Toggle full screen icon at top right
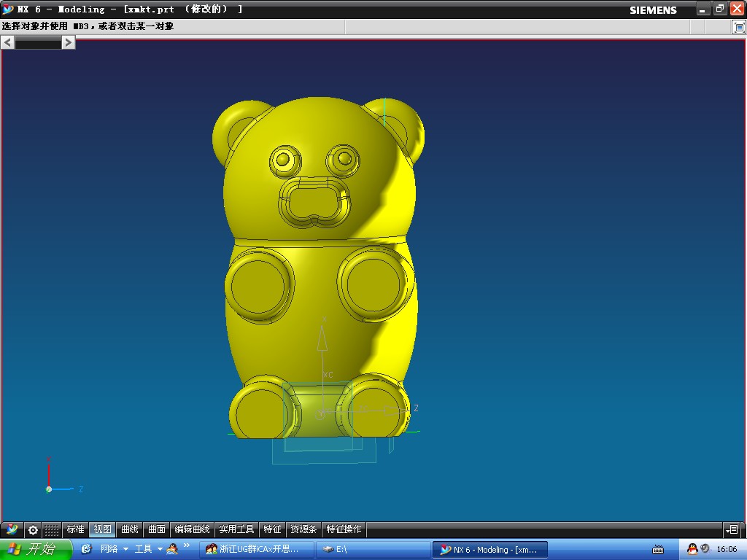Viewport: 747px width, 560px height. pos(738,27)
